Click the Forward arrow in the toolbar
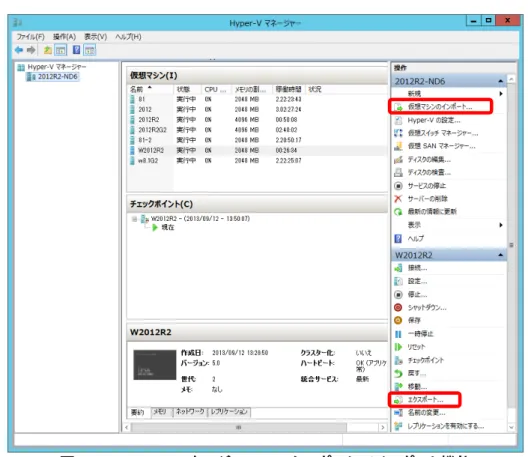 tap(31, 50)
